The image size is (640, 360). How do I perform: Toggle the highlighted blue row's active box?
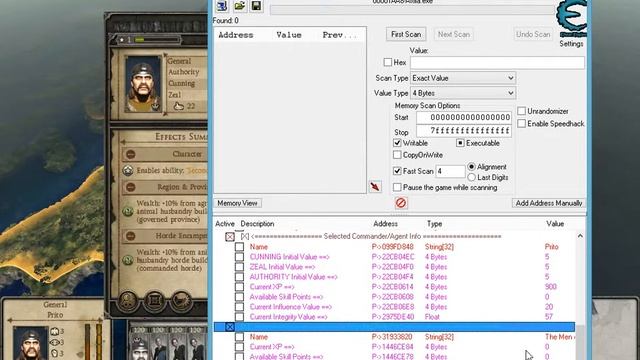tap(230, 327)
